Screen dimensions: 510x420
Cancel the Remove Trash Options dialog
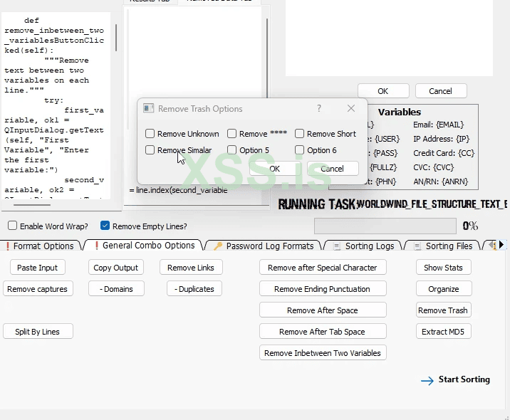(333, 169)
